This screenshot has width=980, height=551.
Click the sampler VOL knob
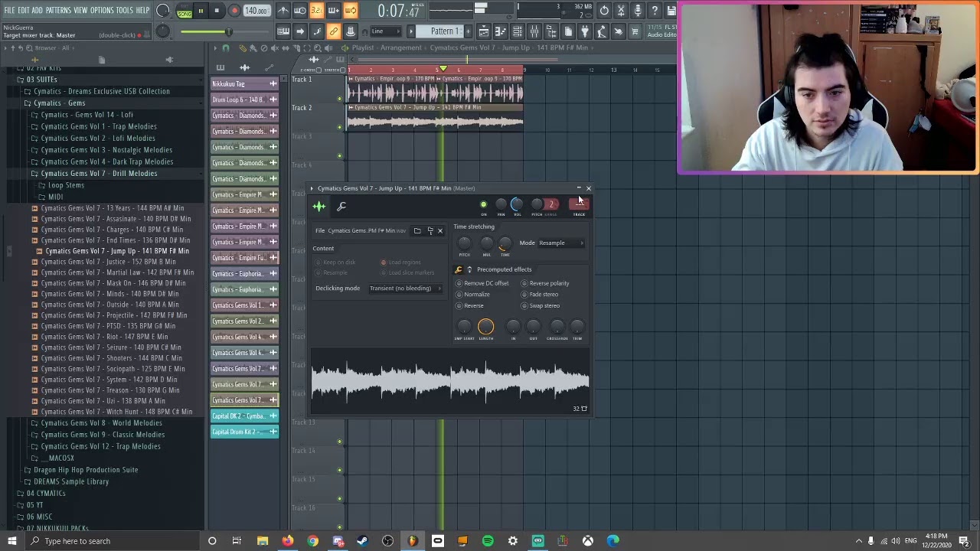pyautogui.click(x=517, y=204)
